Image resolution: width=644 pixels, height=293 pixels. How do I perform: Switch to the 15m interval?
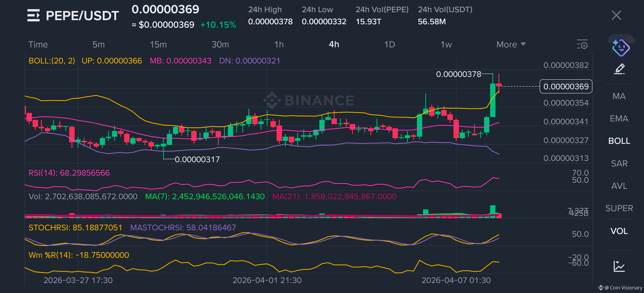tap(158, 45)
